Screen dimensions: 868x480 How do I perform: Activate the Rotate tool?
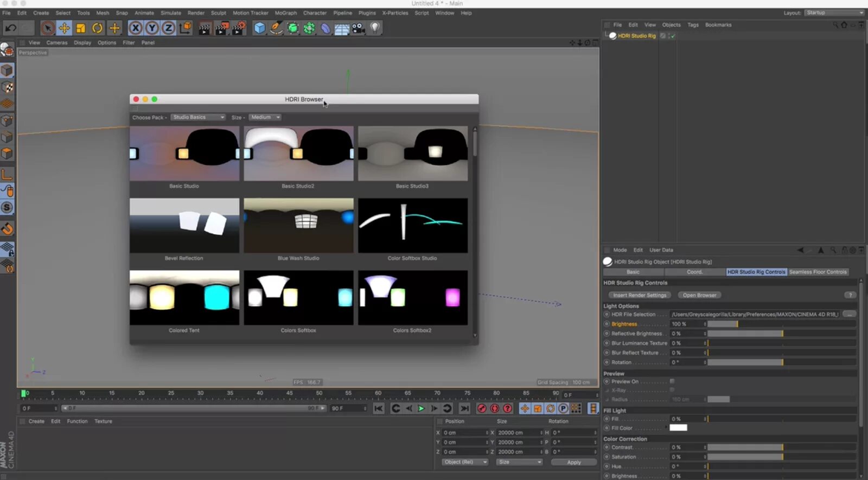(x=98, y=28)
